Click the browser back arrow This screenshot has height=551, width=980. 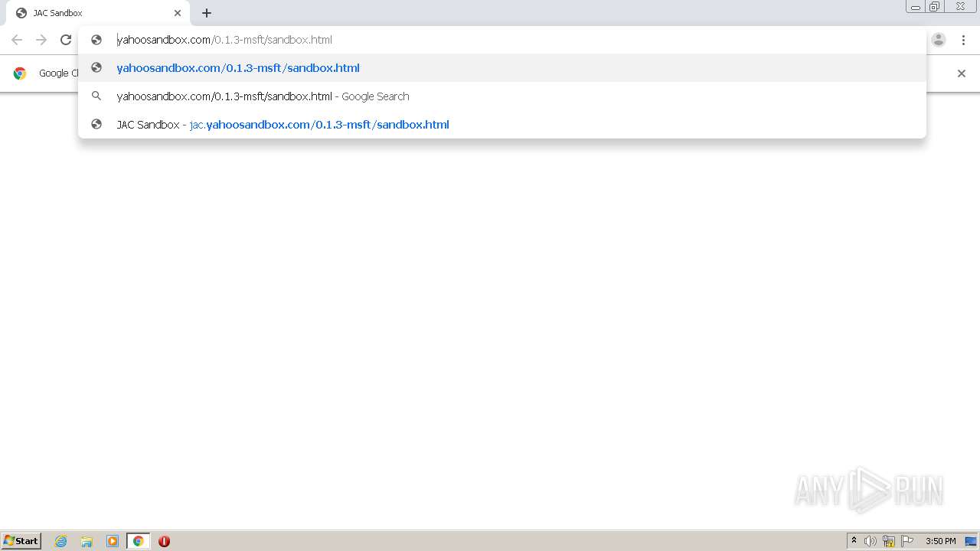(17, 40)
